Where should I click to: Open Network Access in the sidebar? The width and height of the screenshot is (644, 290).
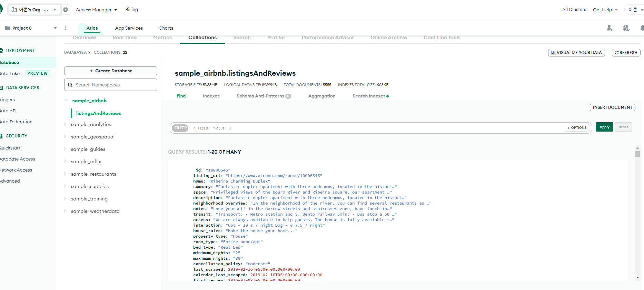tap(16, 170)
